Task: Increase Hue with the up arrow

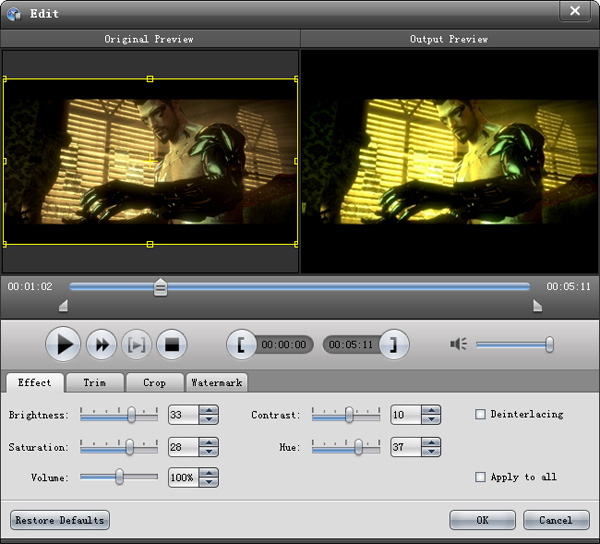Action: (x=431, y=443)
